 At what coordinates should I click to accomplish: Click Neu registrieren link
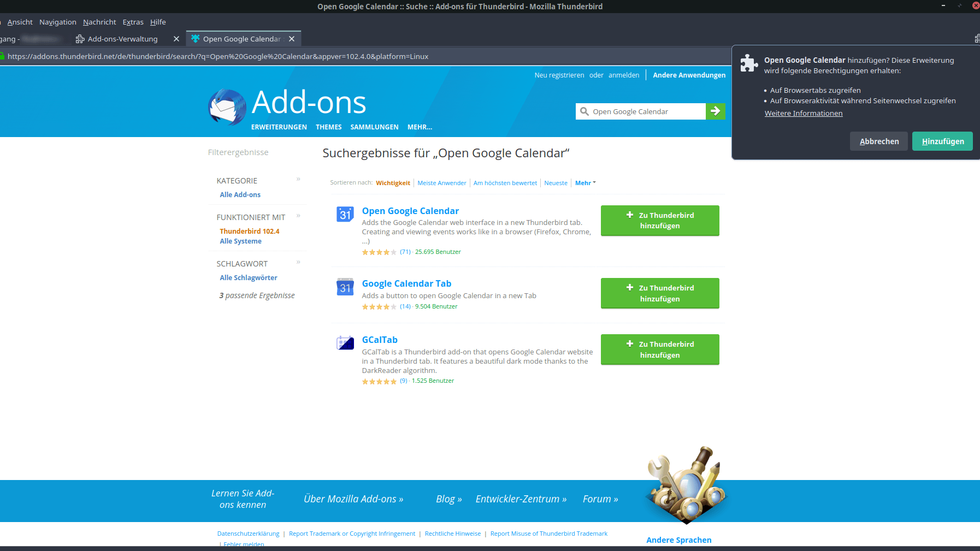[x=559, y=75]
